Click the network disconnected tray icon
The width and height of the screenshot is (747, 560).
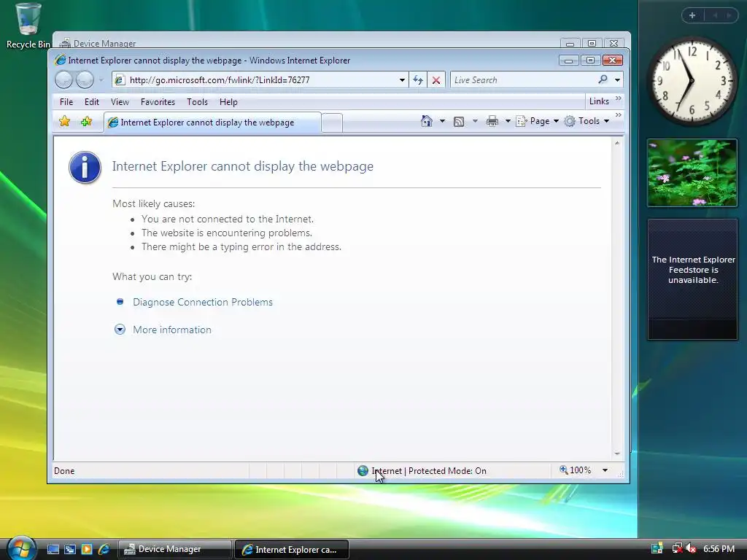tap(677, 548)
